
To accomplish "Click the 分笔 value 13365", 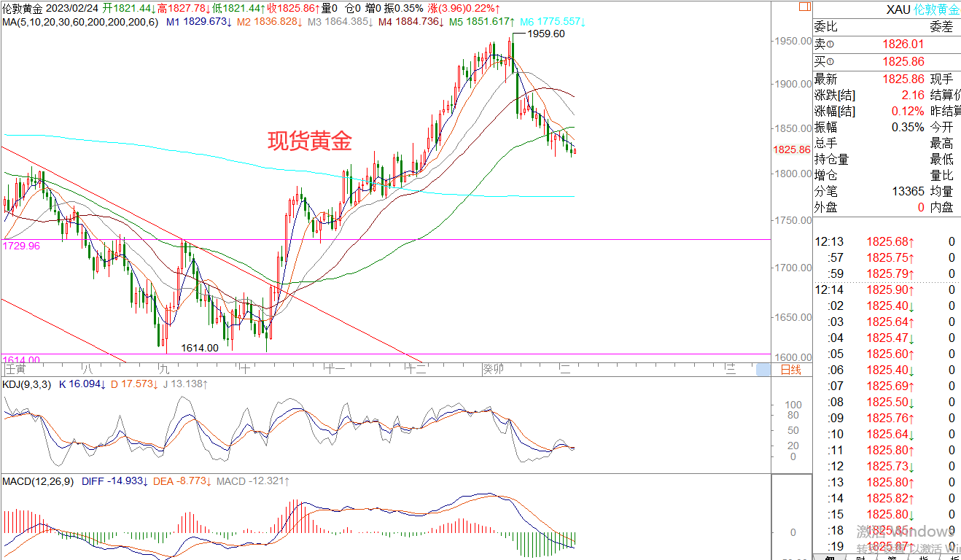I will [x=909, y=192].
